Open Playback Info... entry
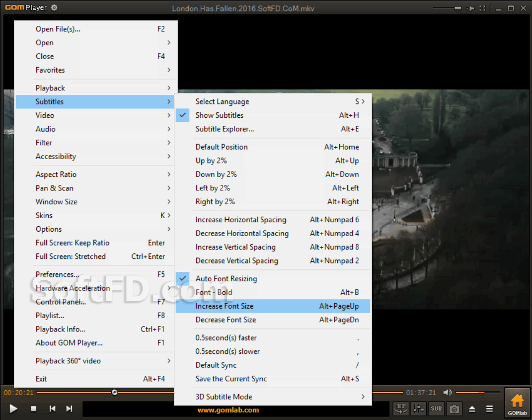This screenshot has width=532, height=420. 95,329
